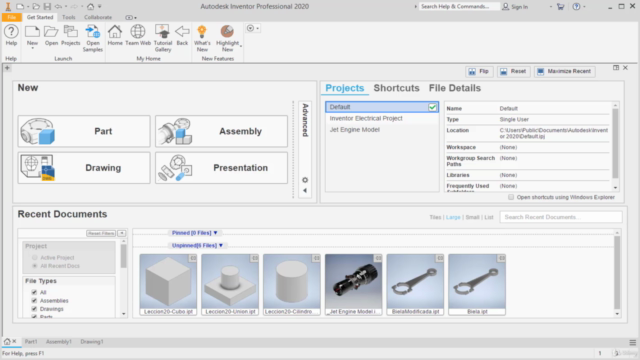Collapse the New panel with left arrow
The image size is (640, 360).
(x=305, y=191)
